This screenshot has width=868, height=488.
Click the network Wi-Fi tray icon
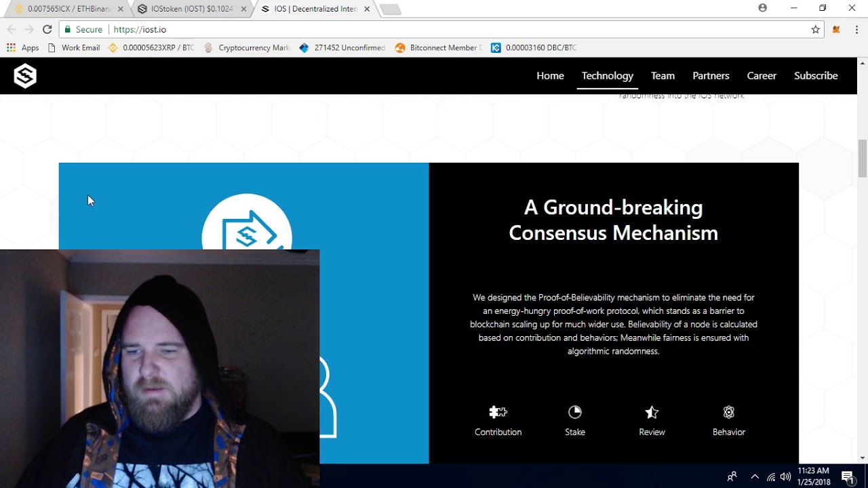pos(771,476)
